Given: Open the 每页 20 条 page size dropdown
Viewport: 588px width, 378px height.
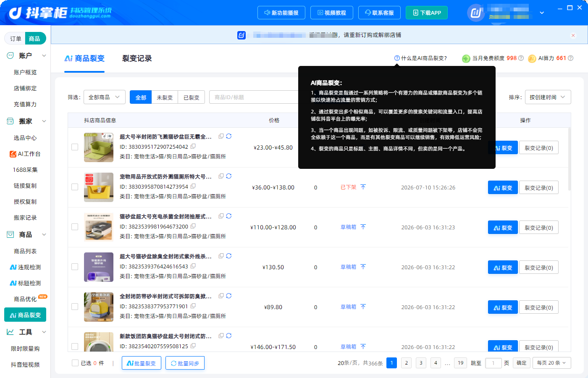Looking at the screenshot, I should (551, 363).
